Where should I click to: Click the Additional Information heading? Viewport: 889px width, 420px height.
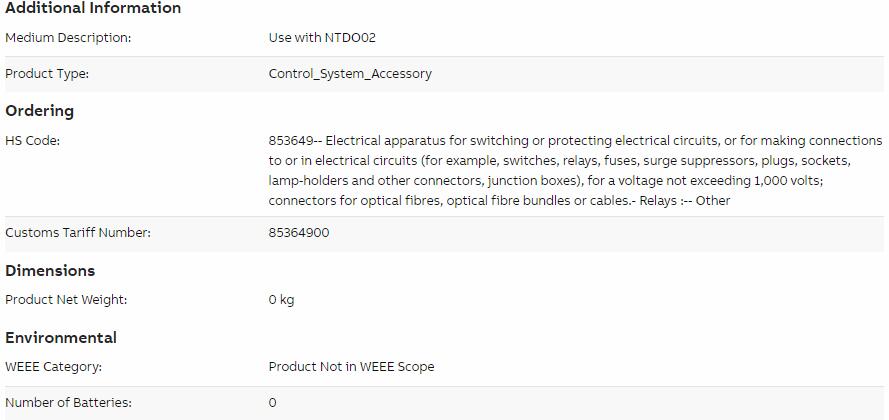[x=93, y=8]
